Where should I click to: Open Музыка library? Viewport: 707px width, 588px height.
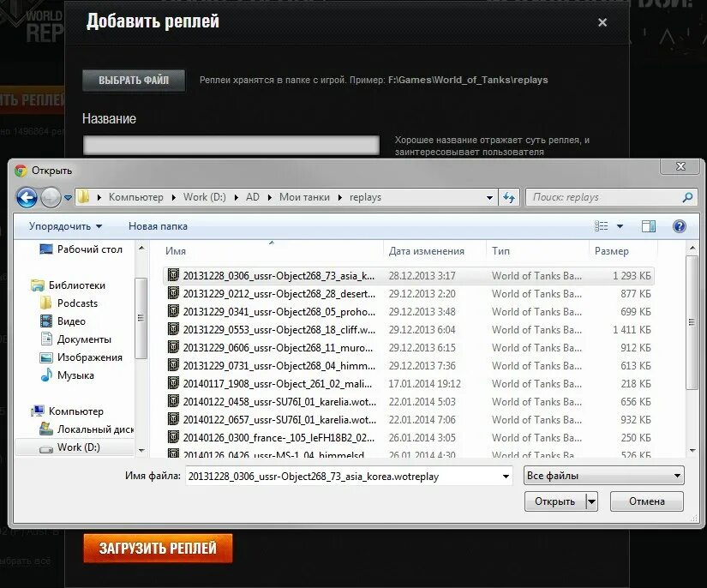(x=67, y=375)
